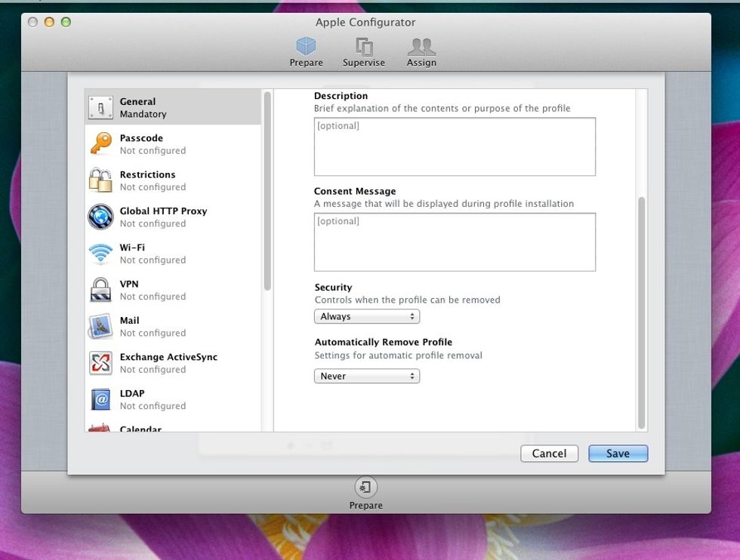Open the Assign users toolbar icon
The image size is (740, 560).
421,47
